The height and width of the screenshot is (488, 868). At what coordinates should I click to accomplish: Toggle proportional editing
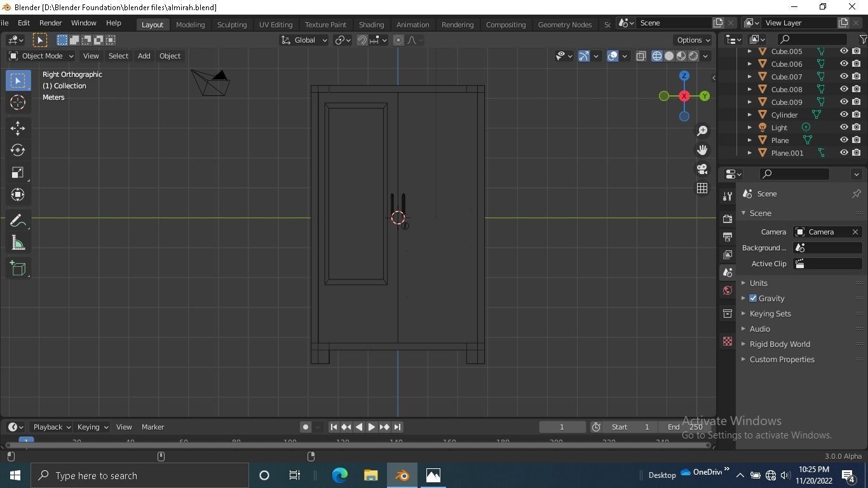point(398,40)
